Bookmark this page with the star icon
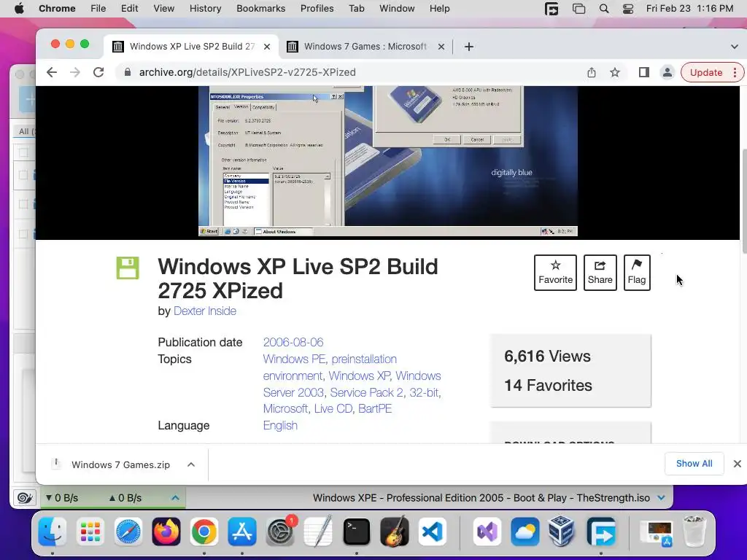 tap(615, 72)
